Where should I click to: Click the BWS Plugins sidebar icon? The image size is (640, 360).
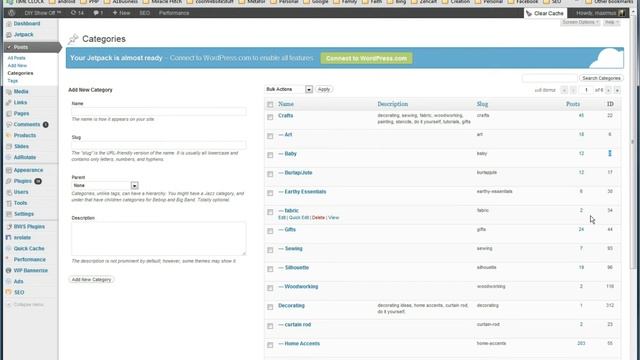[x=9, y=227]
